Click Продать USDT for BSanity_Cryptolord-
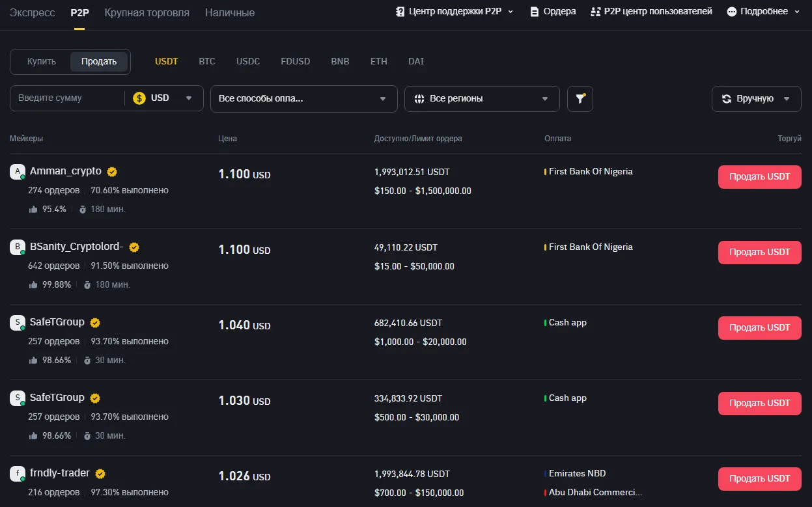The height and width of the screenshot is (507, 812). tap(759, 252)
